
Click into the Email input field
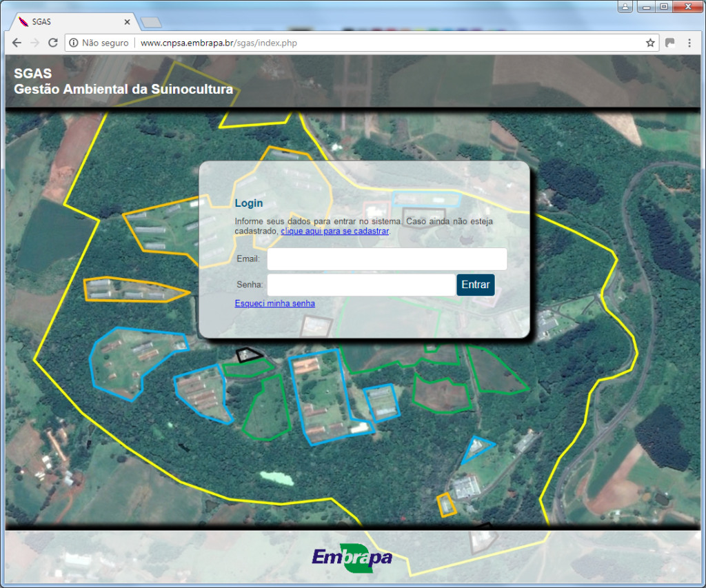point(387,259)
